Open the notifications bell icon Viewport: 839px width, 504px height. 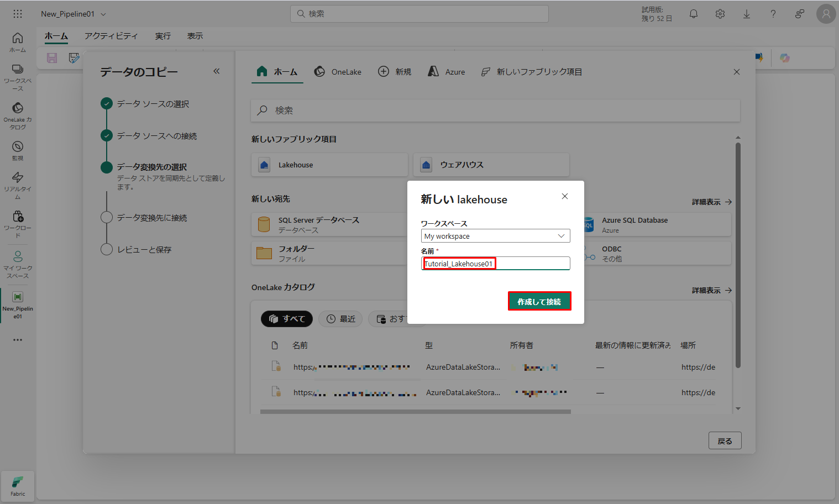pos(693,14)
